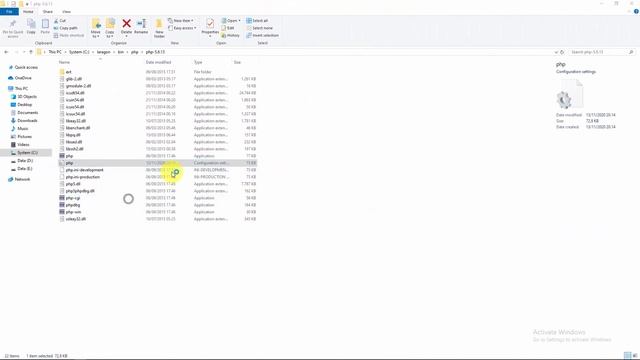Screen dimensions: 640x360
Task: Switch to the Share ribbon tab
Action: coord(48,12)
